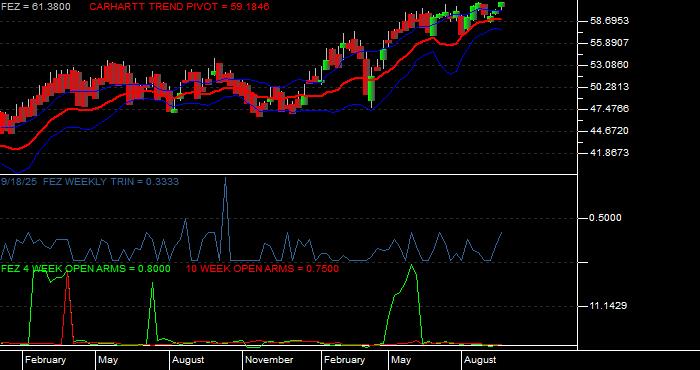
Task: Click the November date marker
Action: click(269, 360)
